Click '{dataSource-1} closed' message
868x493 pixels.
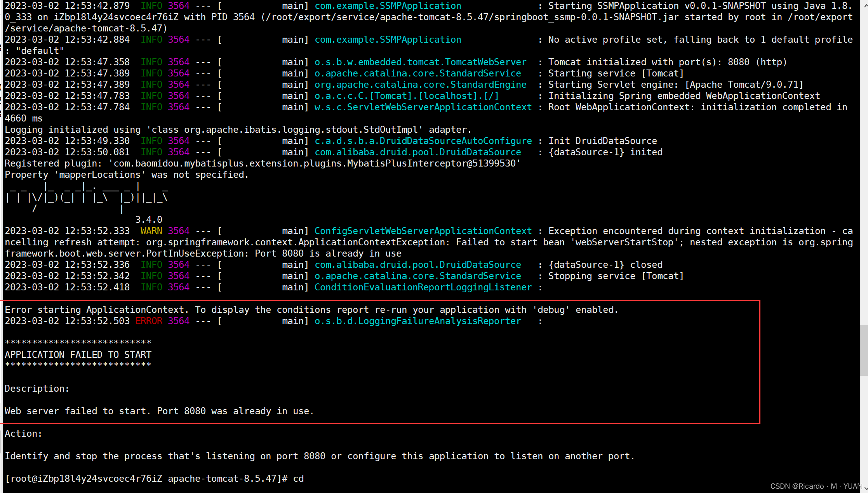click(x=605, y=265)
